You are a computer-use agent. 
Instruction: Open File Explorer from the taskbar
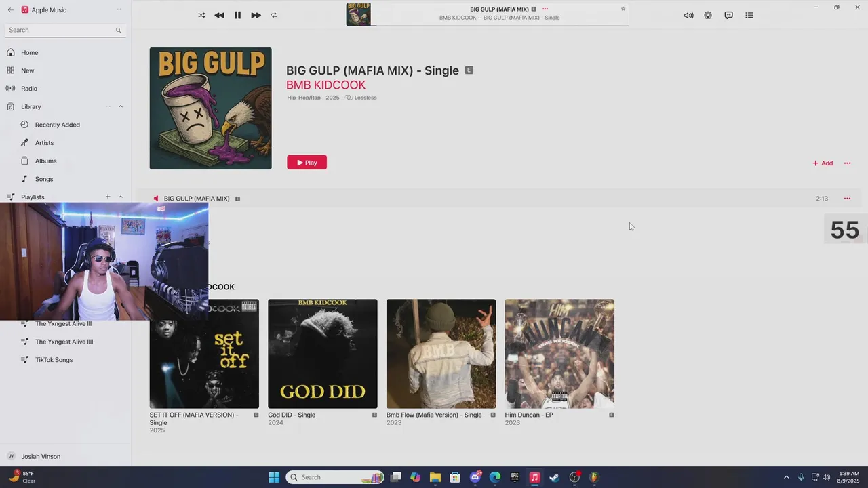tap(435, 477)
